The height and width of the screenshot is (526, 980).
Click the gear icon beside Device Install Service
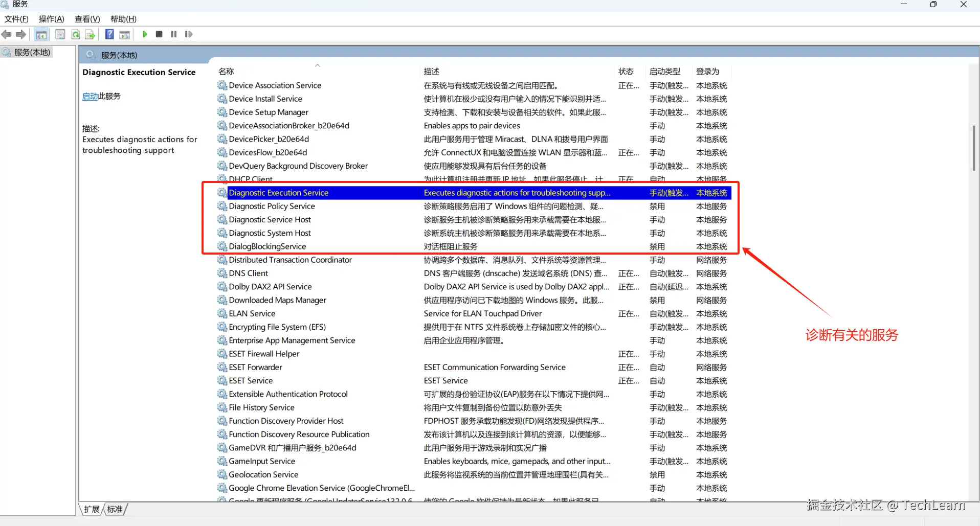[222, 99]
